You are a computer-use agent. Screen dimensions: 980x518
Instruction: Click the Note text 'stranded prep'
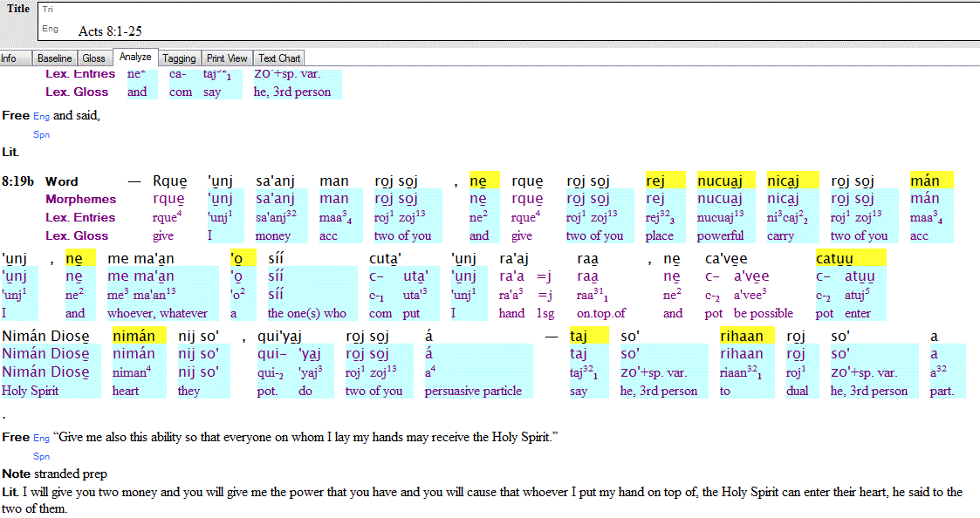(70, 474)
